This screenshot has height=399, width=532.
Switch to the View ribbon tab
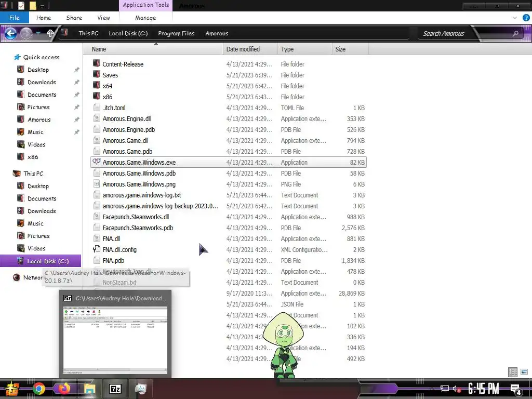[x=103, y=18]
